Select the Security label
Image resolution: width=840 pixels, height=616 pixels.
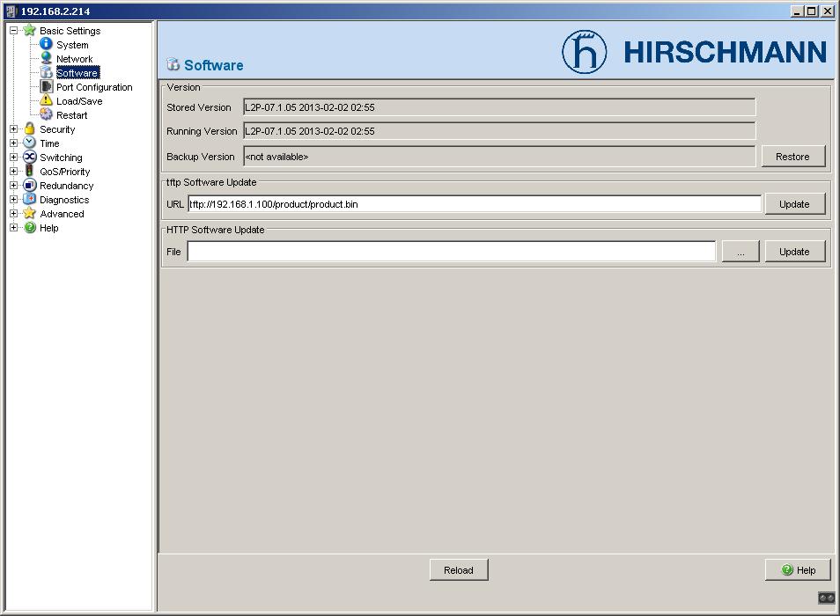click(57, 129)
